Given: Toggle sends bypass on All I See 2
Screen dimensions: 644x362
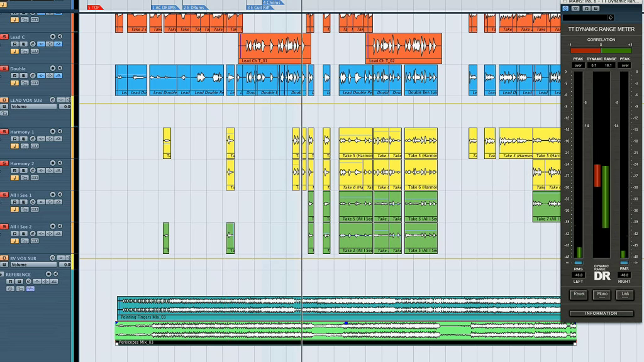Looking at the screenshot, I should coord(58,234).
